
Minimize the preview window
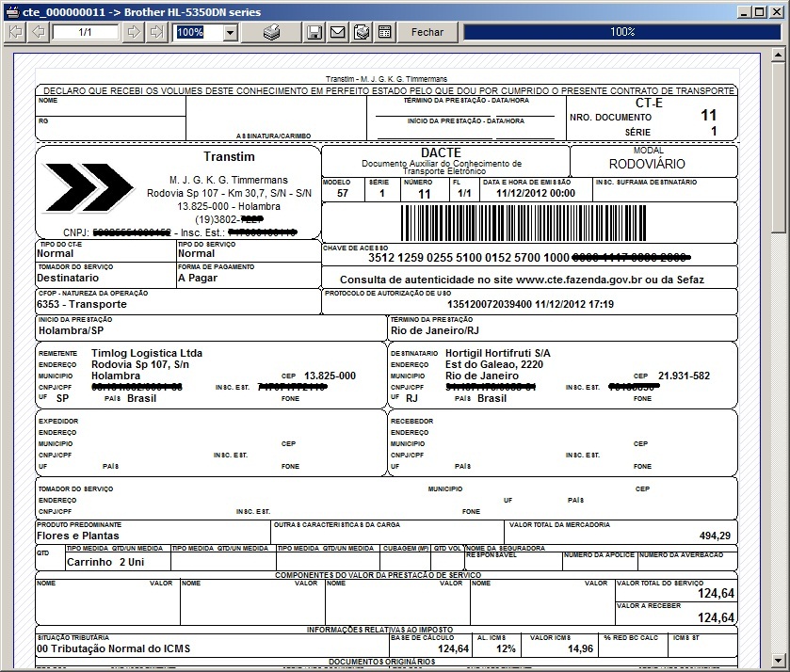[x=745, y=12]
